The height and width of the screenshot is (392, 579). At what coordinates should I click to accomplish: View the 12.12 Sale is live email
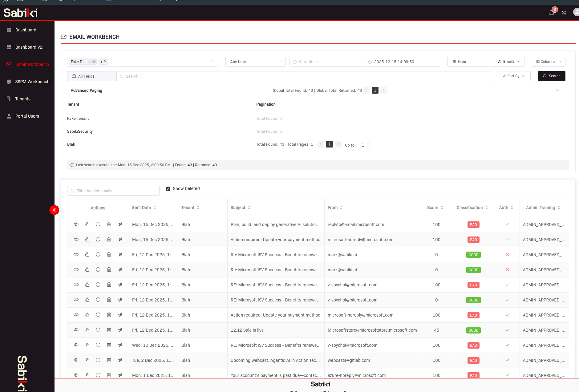[x=76, y=330]
